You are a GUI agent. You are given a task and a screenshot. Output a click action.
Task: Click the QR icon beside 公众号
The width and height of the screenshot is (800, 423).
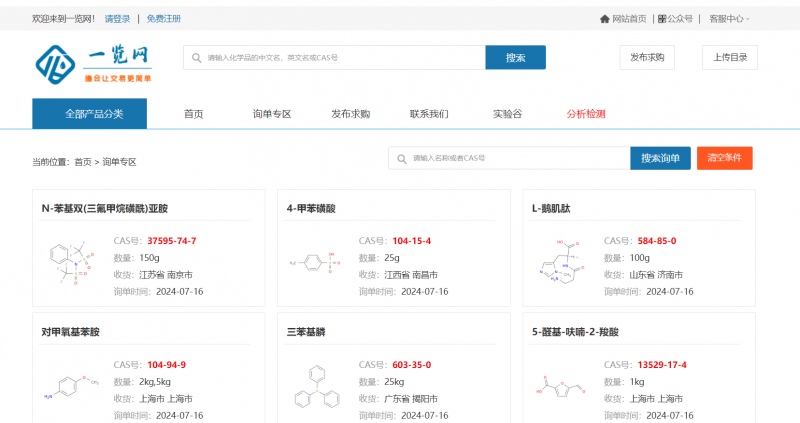click(662, 19)
